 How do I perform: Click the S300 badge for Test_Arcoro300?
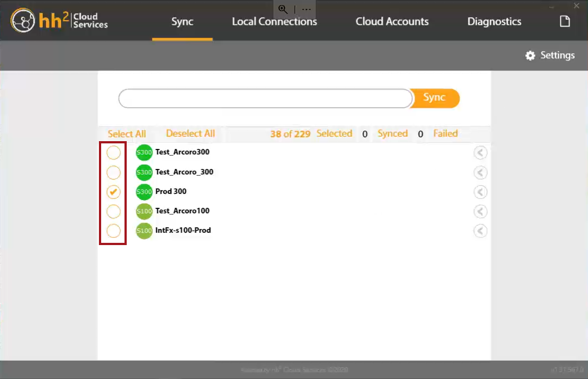point(144,152)
